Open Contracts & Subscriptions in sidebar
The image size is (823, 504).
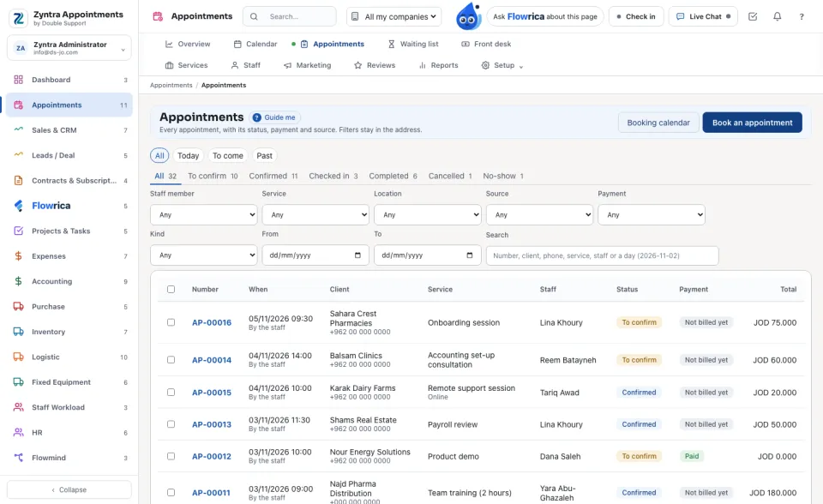[69, 181]
